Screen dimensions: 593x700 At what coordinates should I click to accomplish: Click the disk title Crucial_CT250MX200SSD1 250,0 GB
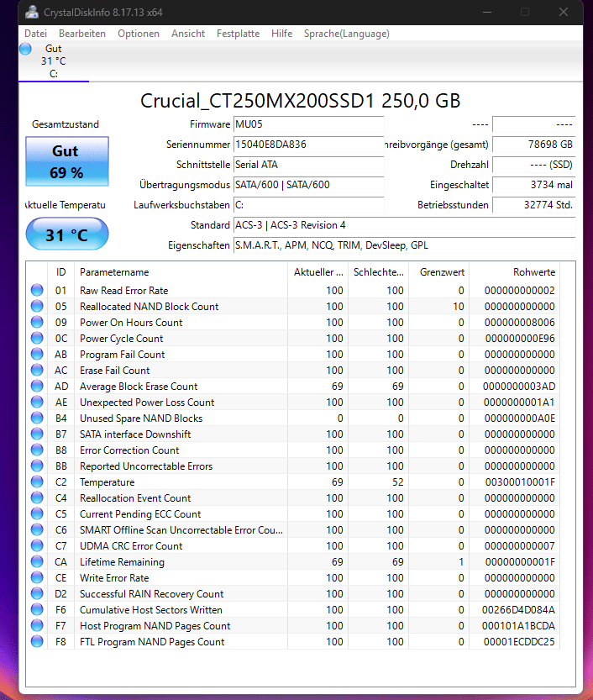point(301,101)
